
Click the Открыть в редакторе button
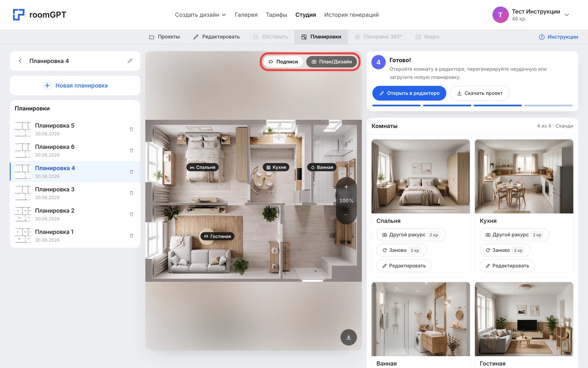(x=409, y=93)
